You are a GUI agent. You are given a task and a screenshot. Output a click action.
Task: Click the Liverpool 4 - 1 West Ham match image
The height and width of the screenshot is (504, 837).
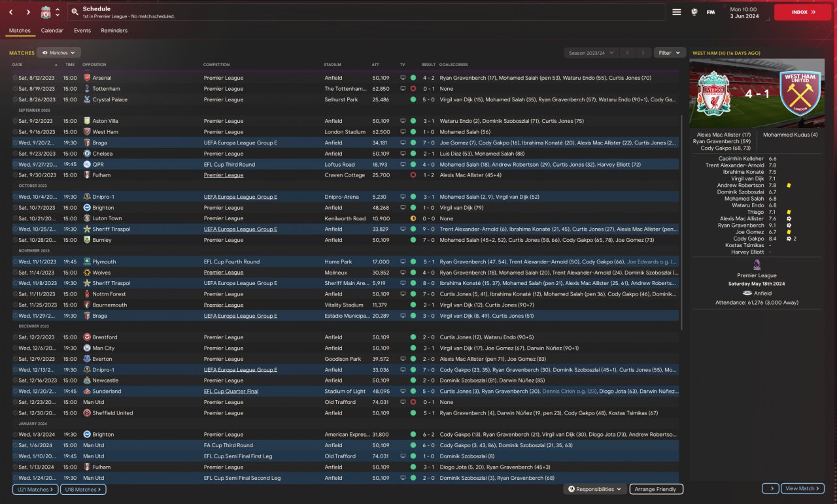(757, 93)
